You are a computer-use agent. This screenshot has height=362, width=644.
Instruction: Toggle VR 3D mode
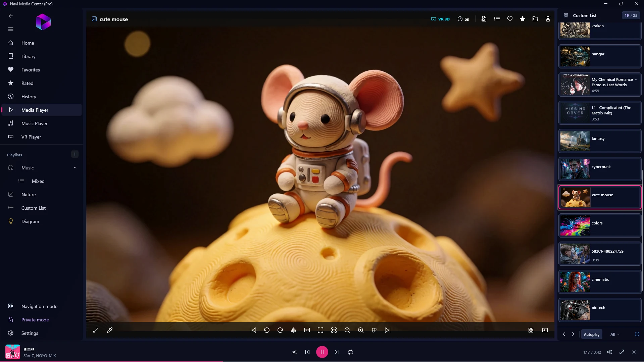(x=440, y=19)
